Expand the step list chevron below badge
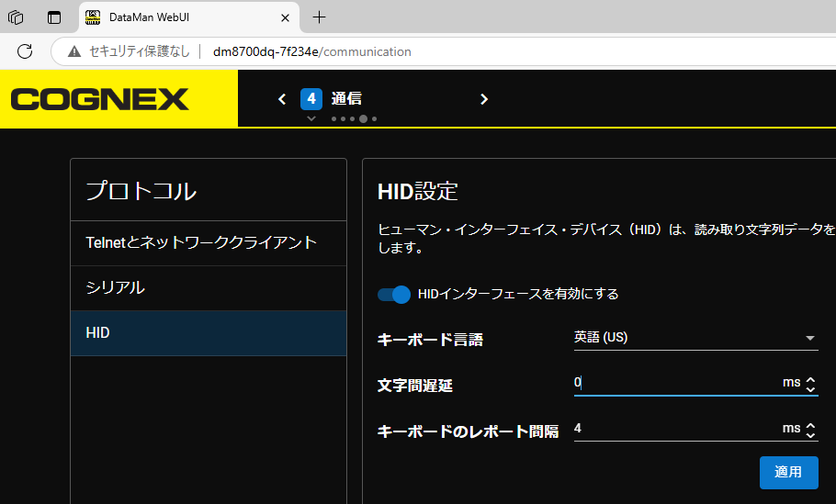This screenshot has width=836, height=504. click(x=311, y=118)
